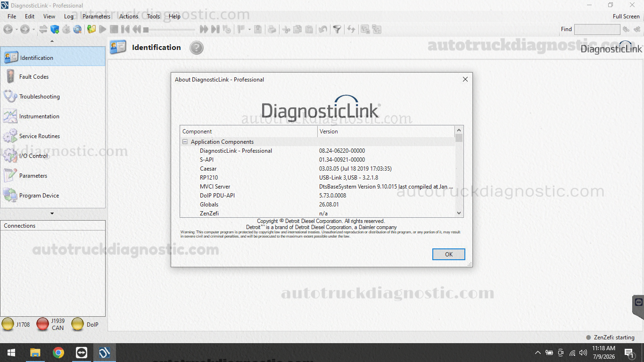This screenshot has width=644, height=362.
Task: Click the Component column header
Action: [x=249, y=132]
